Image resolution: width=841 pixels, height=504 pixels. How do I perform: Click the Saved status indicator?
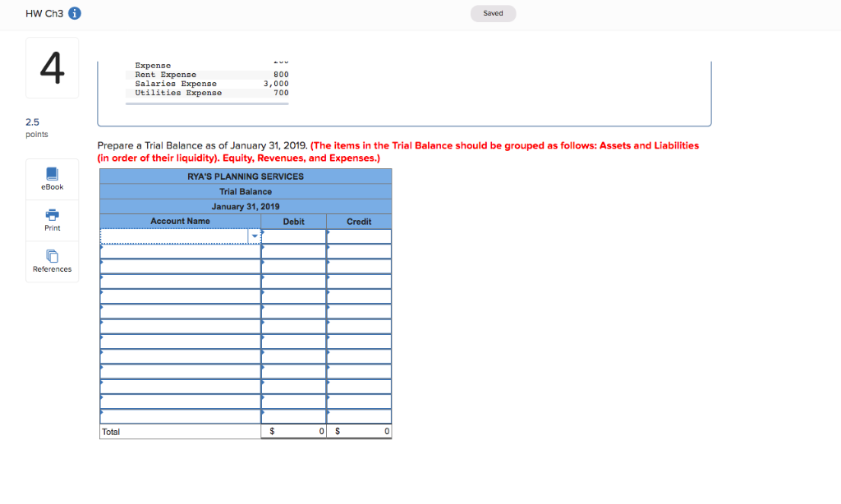[x=493, y=13]
